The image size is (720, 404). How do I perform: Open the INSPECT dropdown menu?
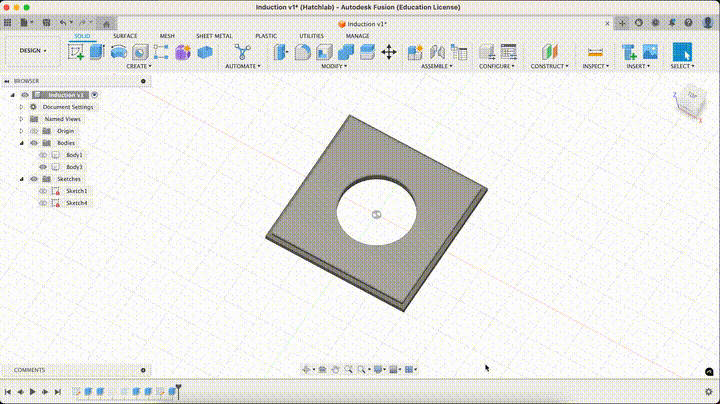[x=596, y=66]
